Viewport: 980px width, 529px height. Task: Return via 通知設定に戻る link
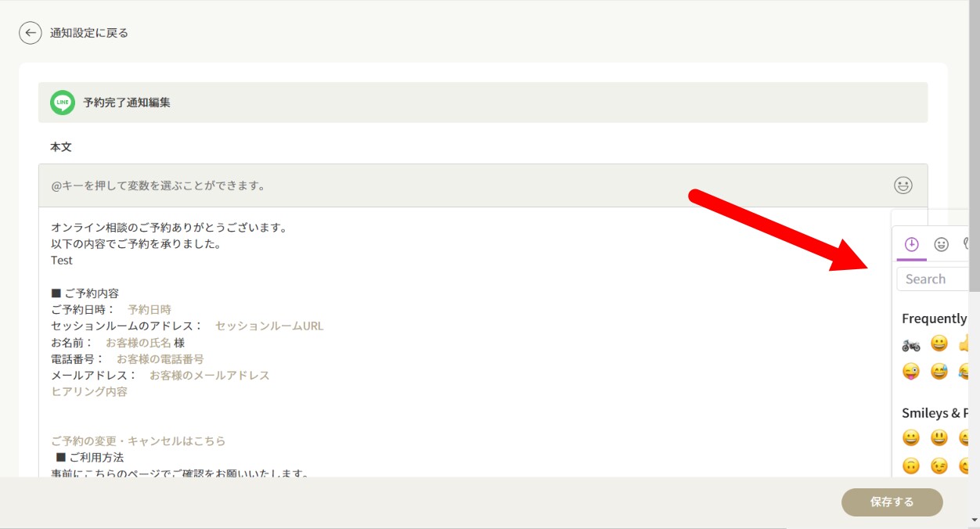[x=89, y=33]
